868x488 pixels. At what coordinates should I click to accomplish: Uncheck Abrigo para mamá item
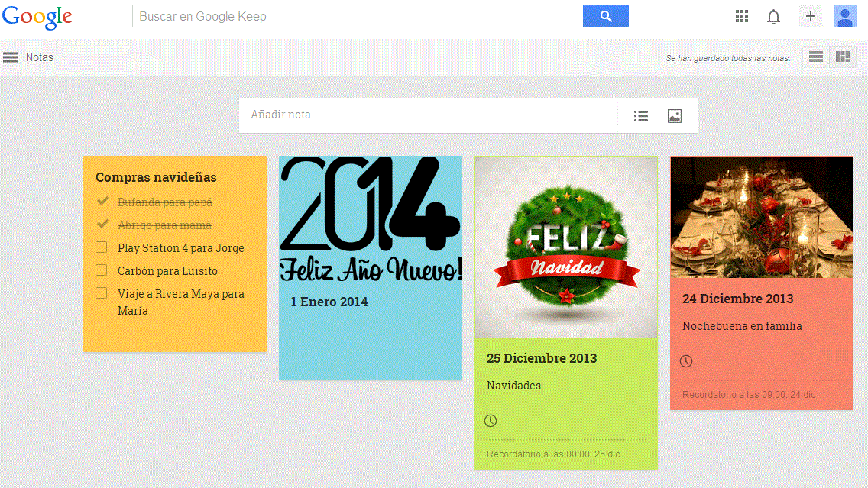(x=102, y=224)
